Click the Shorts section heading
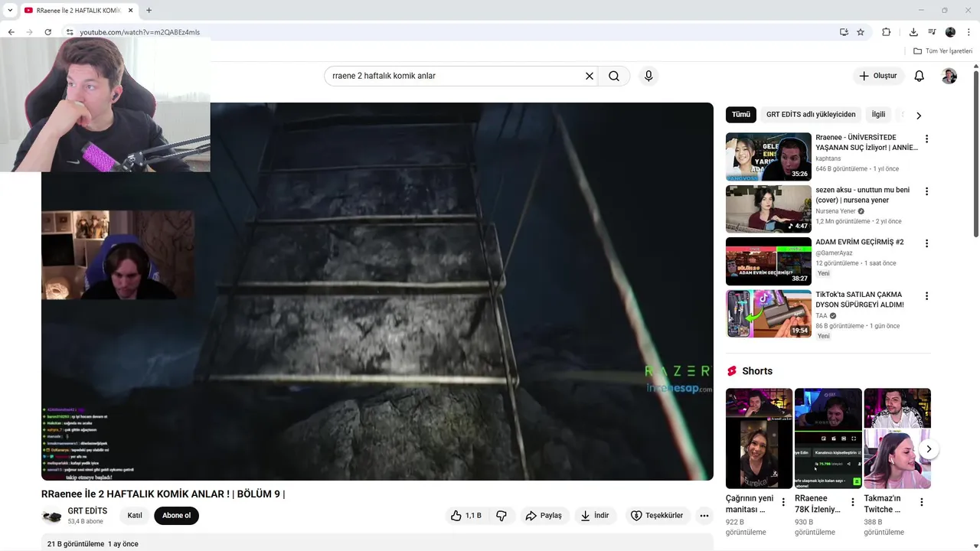The width and height of the screenshot is (980, 551). coord(757,371)
